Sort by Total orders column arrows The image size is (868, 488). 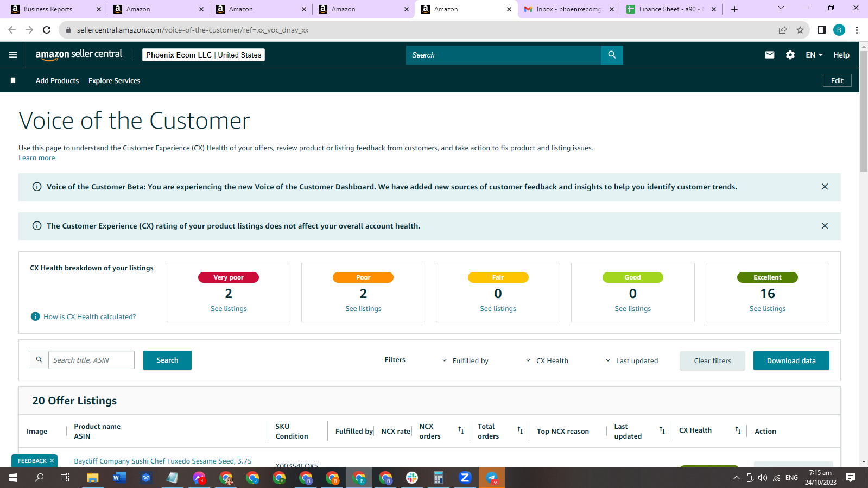tap(520, 430)
